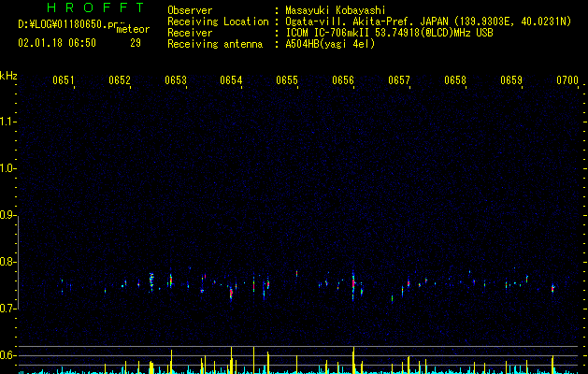Viewport: 588px width, 374px height.
Task: Click the 0.6 kHz axis label
Action: 7,355
